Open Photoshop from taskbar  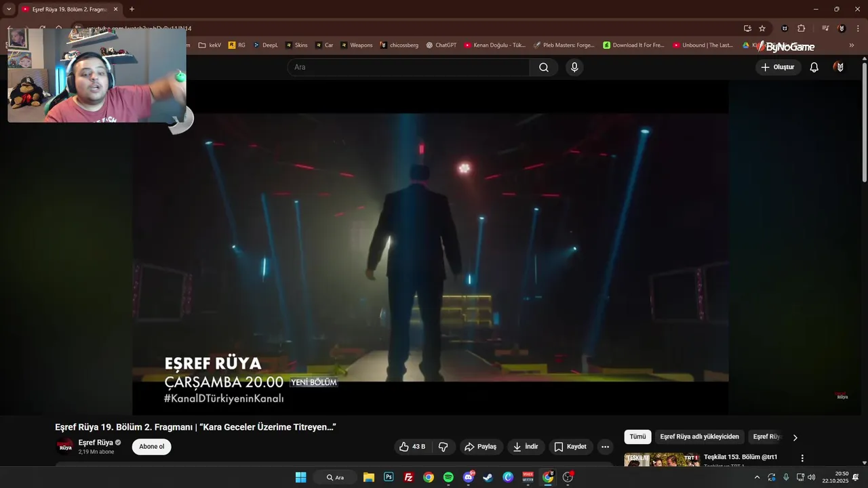389,477
